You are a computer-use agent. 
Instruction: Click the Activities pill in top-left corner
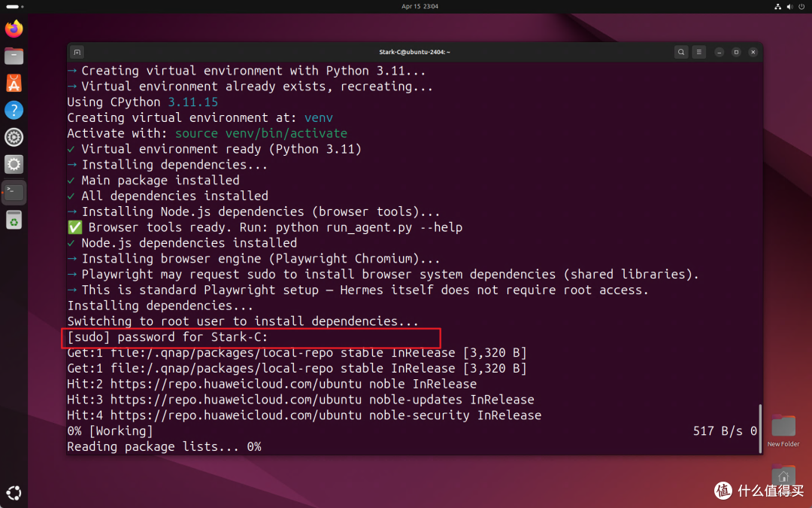pyautogui.click(x=14, y=7)
